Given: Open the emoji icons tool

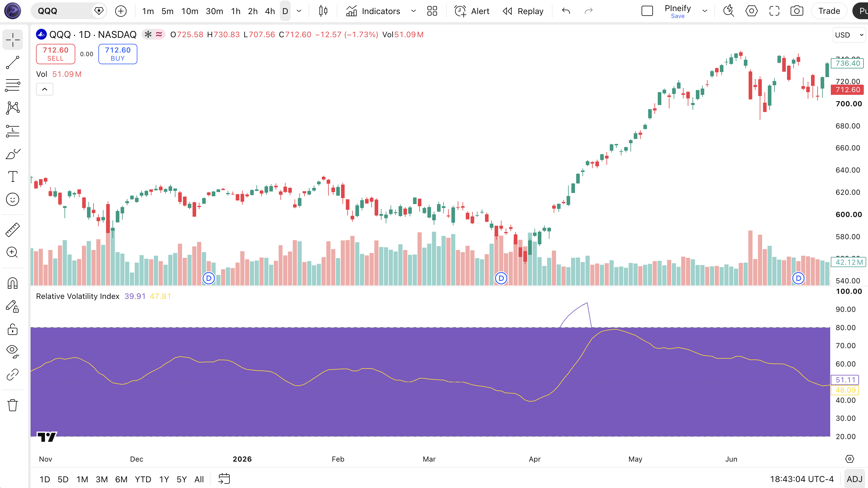Looking at the screenshot, I should tap(13, 199).
